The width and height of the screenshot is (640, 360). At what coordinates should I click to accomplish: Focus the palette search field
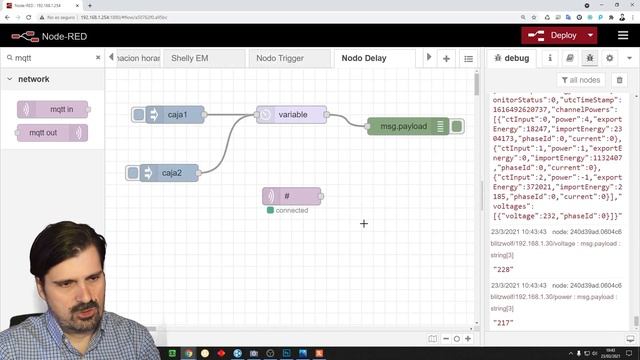(x=53, y=58)
